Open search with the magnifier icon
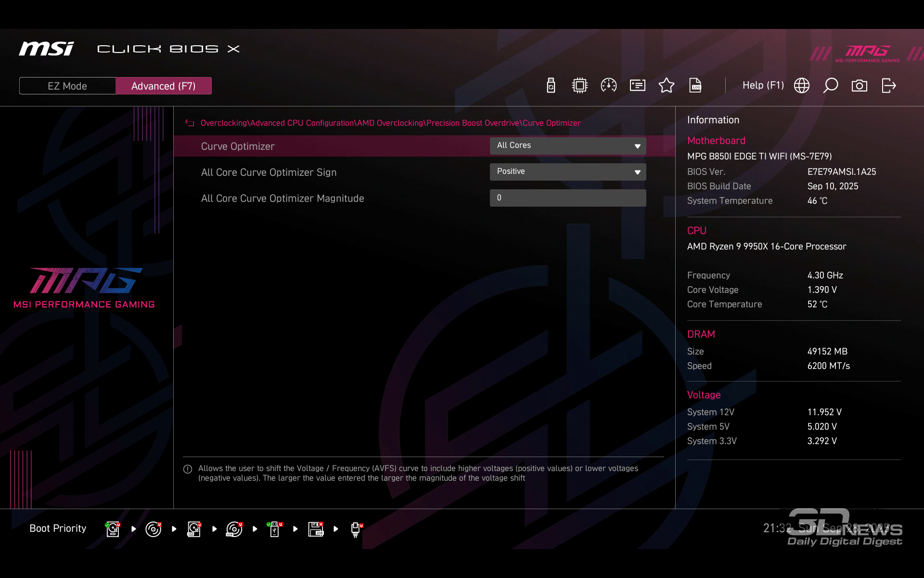Screen dimensions: 924x578 tap(830, 86)
